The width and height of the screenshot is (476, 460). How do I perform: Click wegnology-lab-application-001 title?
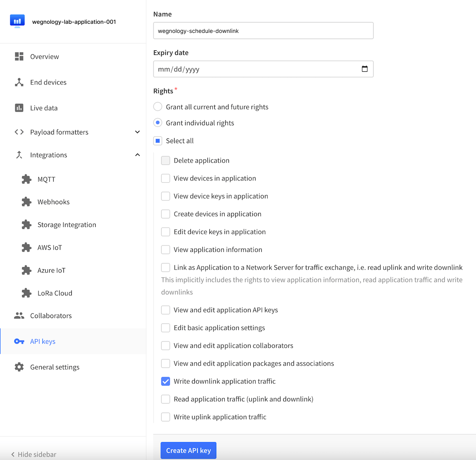(x=74, y=22)
